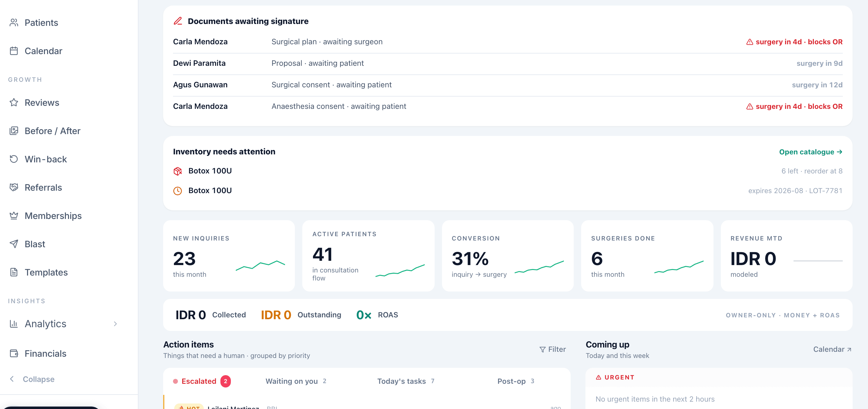Click the Conversion 31% stat card

click(x=508, y=256)
